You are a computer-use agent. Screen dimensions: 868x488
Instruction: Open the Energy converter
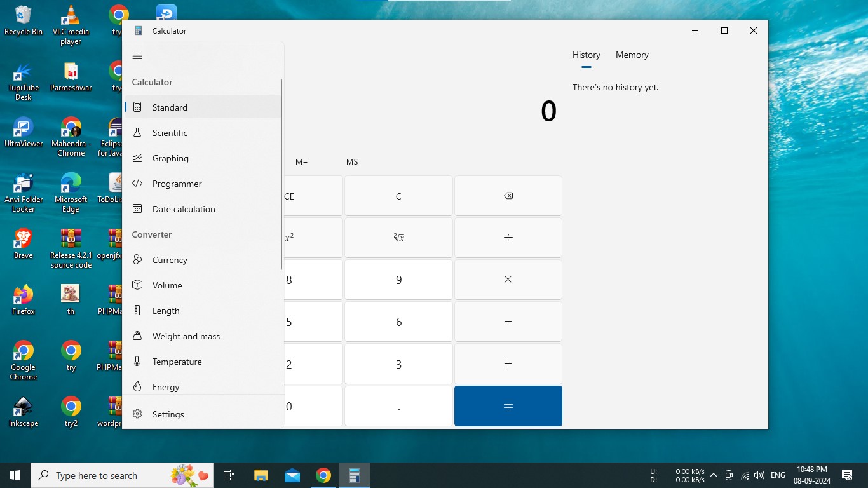(203, 386)
